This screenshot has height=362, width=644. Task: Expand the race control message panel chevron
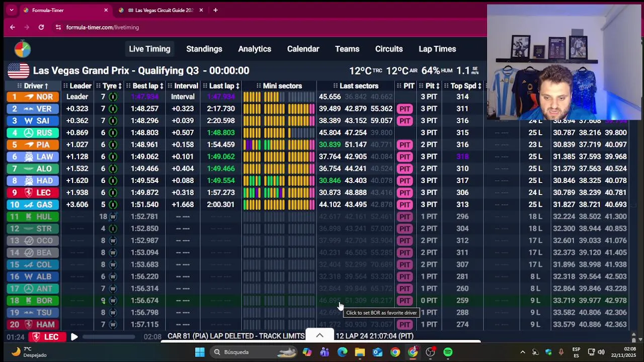coord(319,335)
